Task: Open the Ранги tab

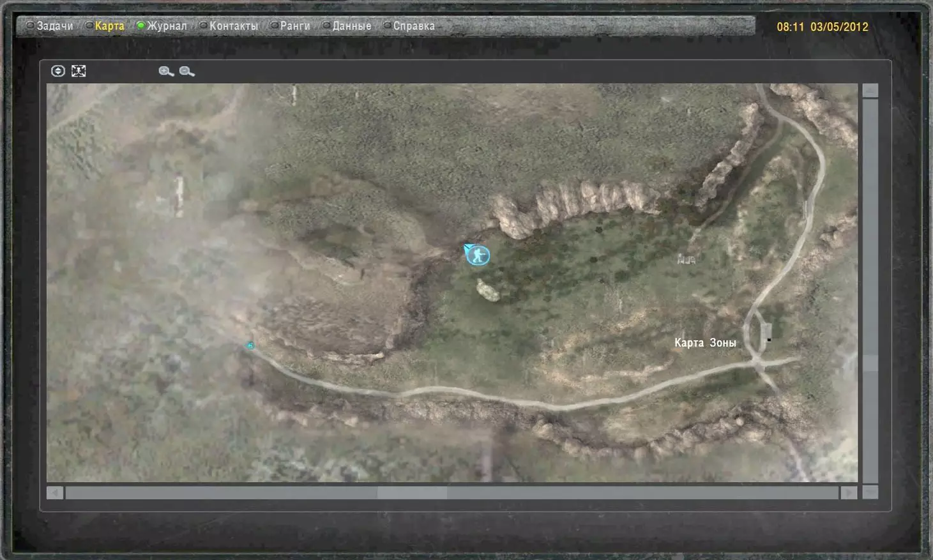Action: click(290, 26)
